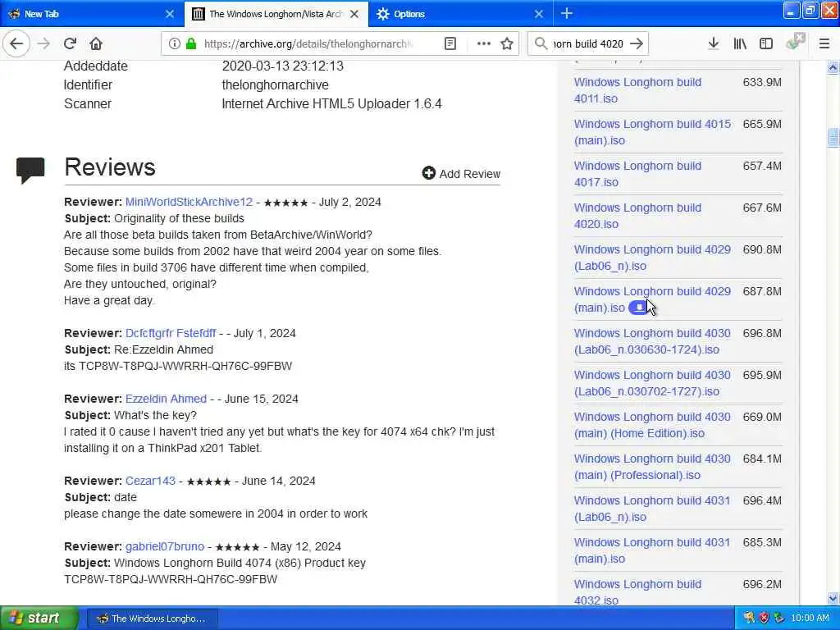Open a new tab with plus button

tap(567, 13)
